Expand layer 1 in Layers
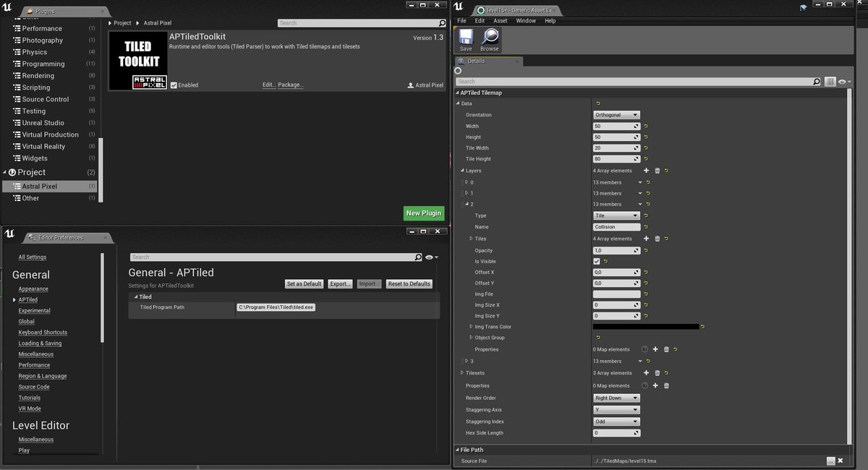868x470 pixels. 467,193
